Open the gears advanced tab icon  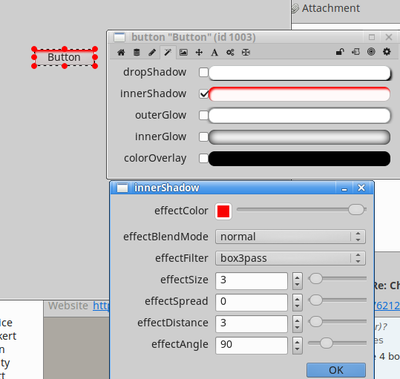(x=230, y=52)
